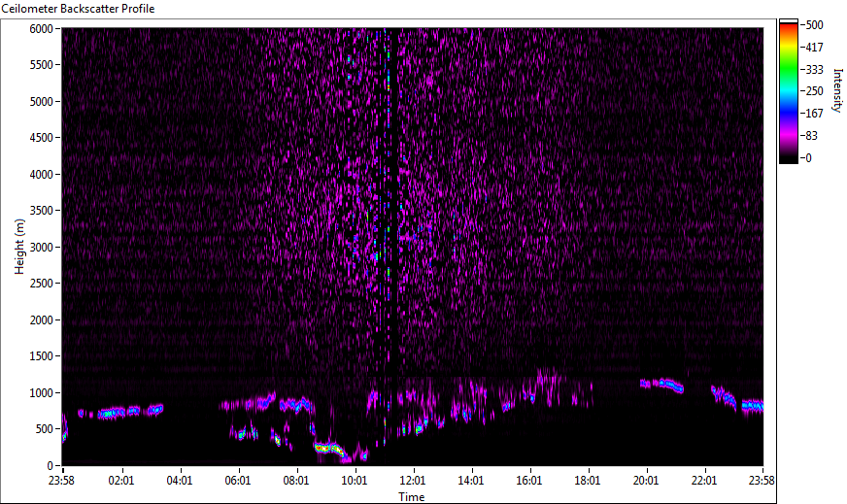Viewport: 847px width, 504px height.
Task: Click the 02:01 time tick label
Action: (x=121, y=481)
